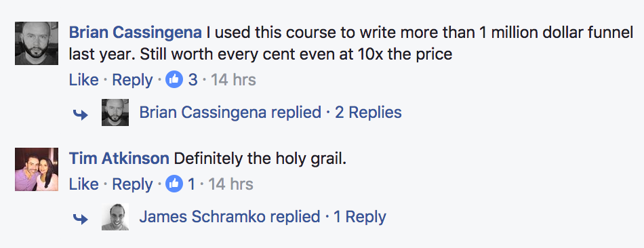The image size is (644, 248).
Task: Click reply arrow icon under Brian's comment
Action: [81, 115]
